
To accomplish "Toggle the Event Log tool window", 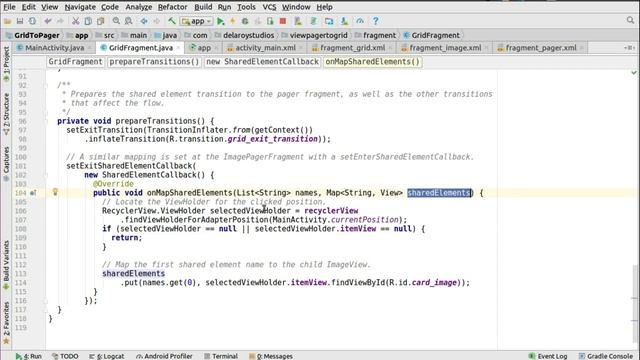I will pos(548,356).
